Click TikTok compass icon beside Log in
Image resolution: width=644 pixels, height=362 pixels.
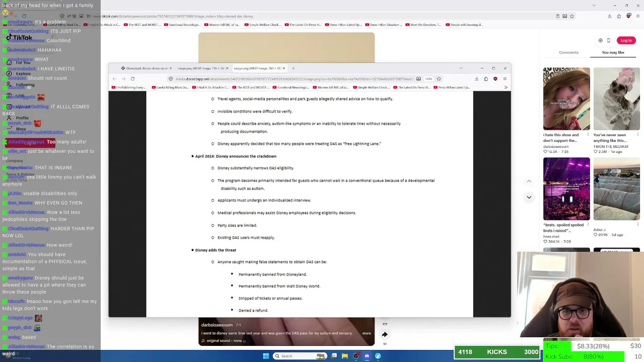pyautogui.click(x=600, y=41)
